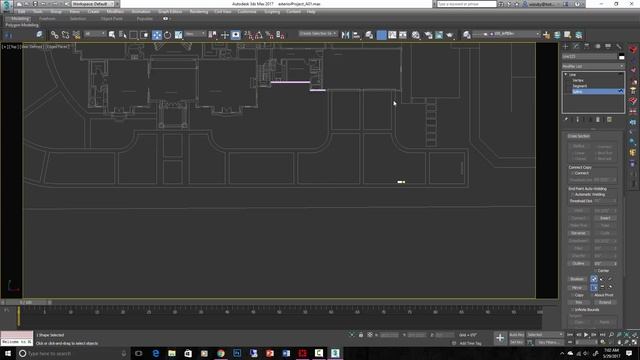Toggle the About Pivot checkbox

pyautogui.click(x=592, y=295)
